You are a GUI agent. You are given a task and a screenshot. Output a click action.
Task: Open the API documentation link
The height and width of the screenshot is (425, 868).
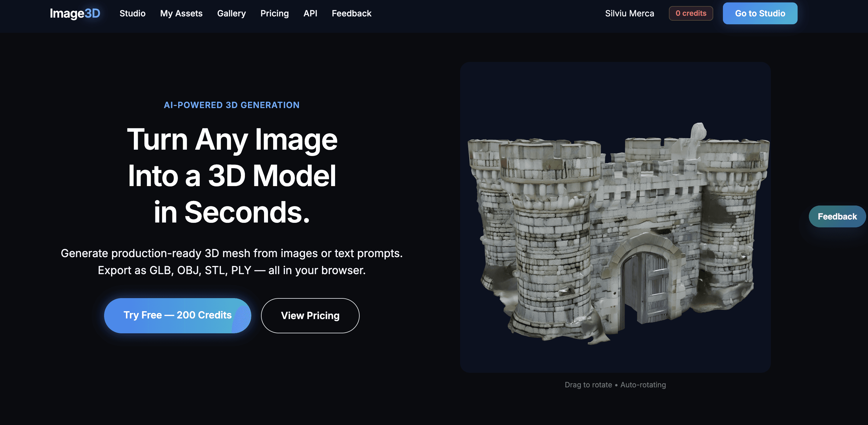(310, 13)
